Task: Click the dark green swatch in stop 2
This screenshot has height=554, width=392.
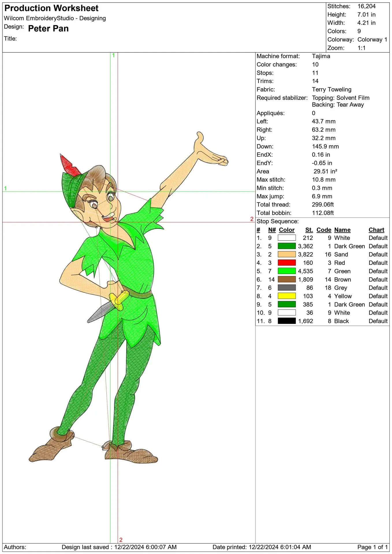Action: (x=287, y=246)
